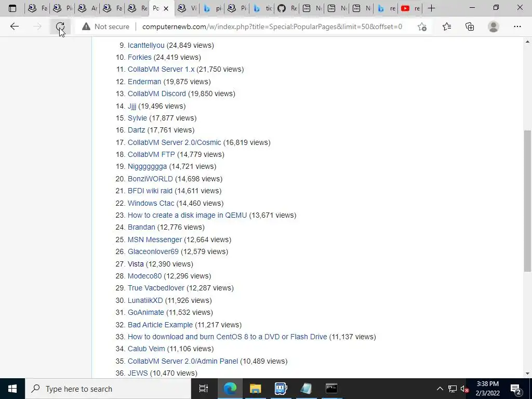Click the scrollbar up arrow

tap(527, 42)
